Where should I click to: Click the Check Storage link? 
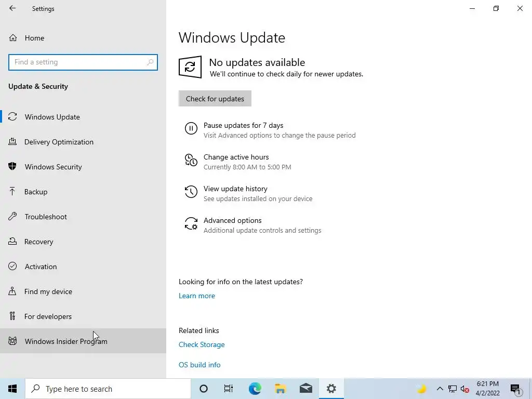click(x=202, y=344)
